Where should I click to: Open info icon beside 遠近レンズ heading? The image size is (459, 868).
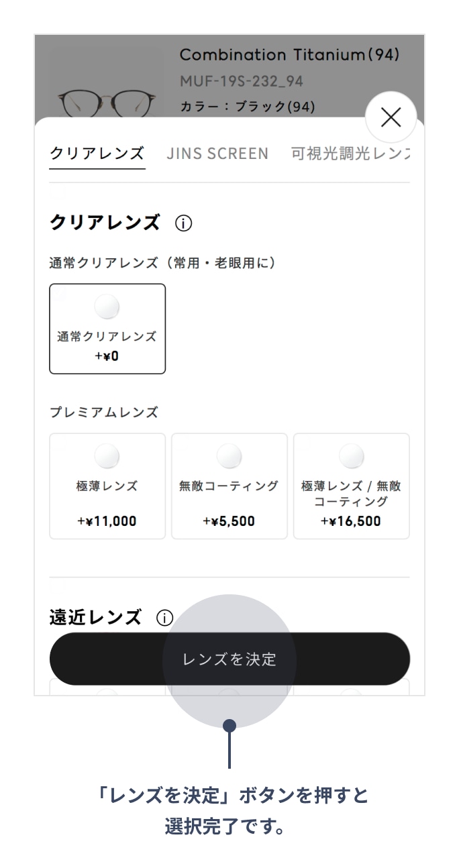[x=164, y=618]
